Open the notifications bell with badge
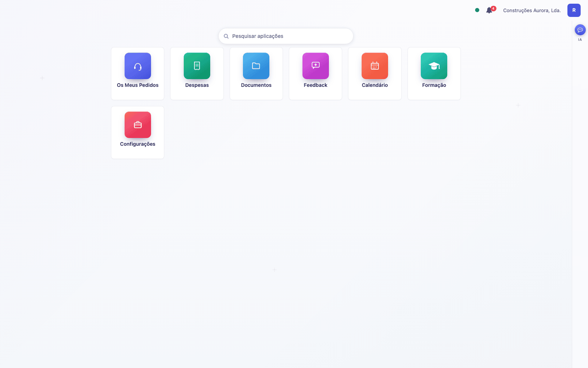The height and width of the screenshot is (368, 588). [490, 10]
